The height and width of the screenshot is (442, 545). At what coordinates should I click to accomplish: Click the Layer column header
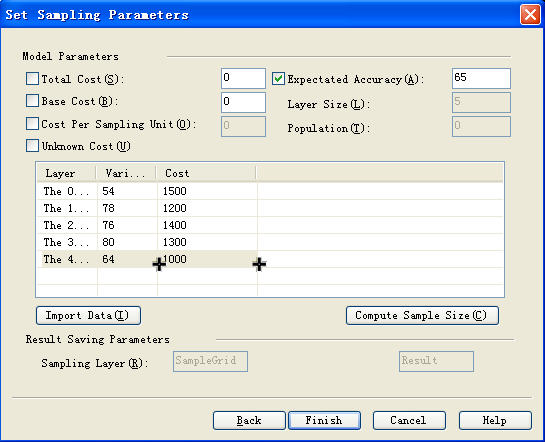click(66, 173)
